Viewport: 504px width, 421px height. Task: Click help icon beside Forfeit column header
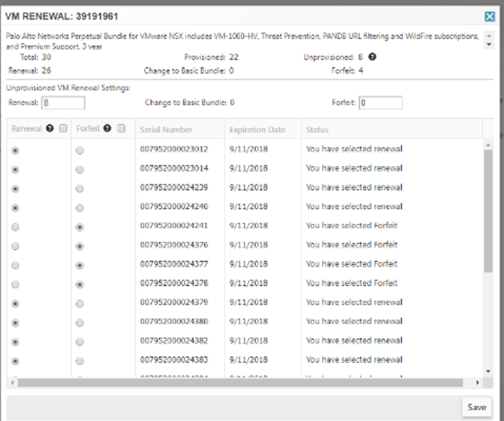pyautogui.click(x=107, y=129)
